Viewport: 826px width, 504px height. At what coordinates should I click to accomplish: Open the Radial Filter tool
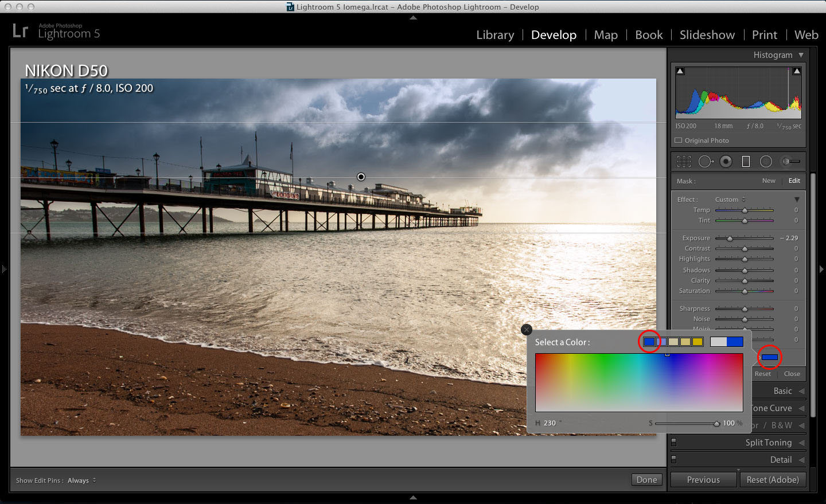point(766,161)
